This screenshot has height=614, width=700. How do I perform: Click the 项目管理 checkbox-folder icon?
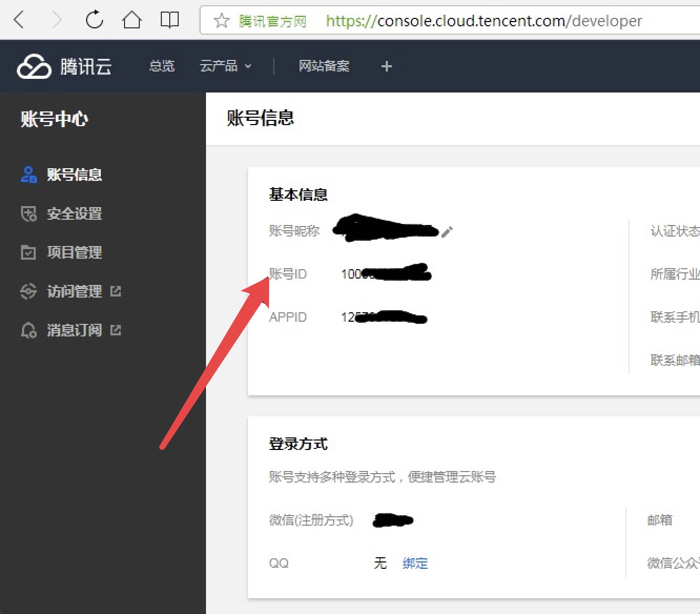click(x=28, y=252)
